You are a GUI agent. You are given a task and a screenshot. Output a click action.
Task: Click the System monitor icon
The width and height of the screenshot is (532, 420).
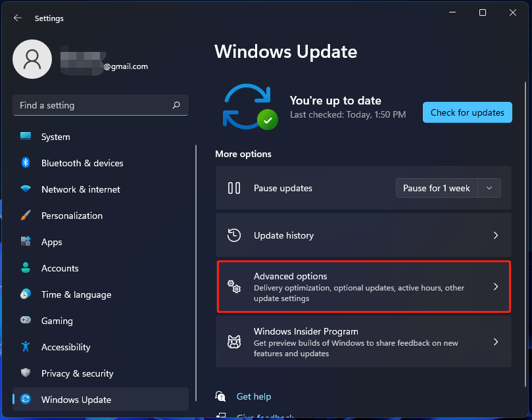26,137
